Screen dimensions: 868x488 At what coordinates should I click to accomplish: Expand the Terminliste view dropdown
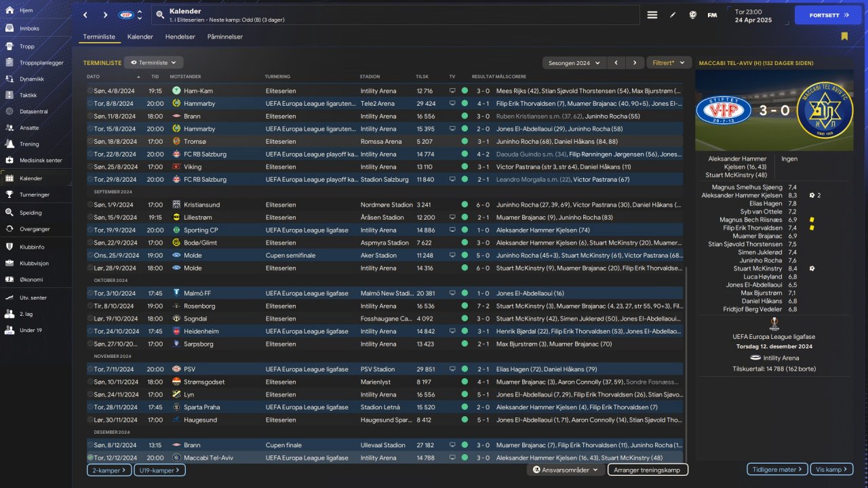tap(153, 62)
